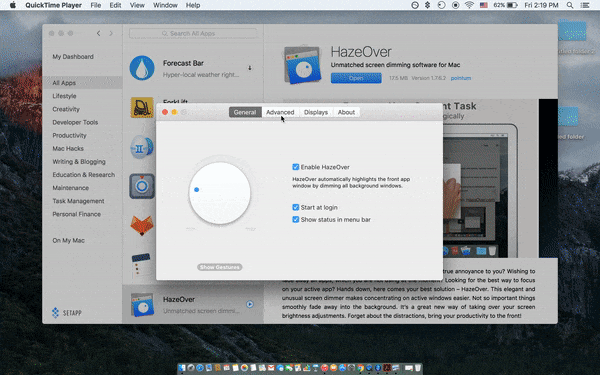Image resolution: width=600 pixels, height=375 pixels.
Task: Open the Apple menu
Action: click(x=13, y=5)
